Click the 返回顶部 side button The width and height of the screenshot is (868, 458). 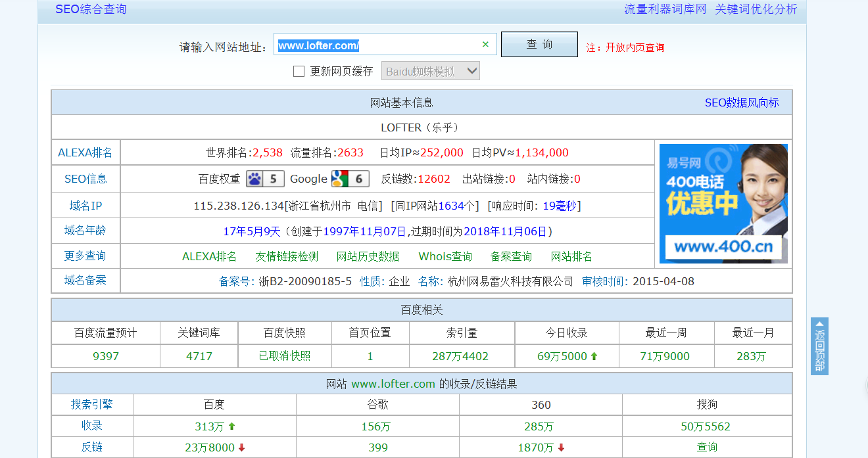pos(819,346)
